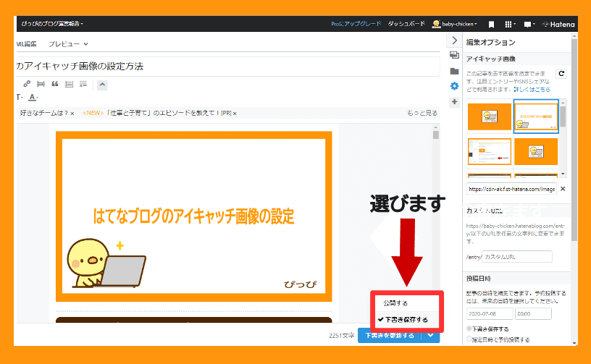Open the notifications speech bubble icon

coord(529,25)
